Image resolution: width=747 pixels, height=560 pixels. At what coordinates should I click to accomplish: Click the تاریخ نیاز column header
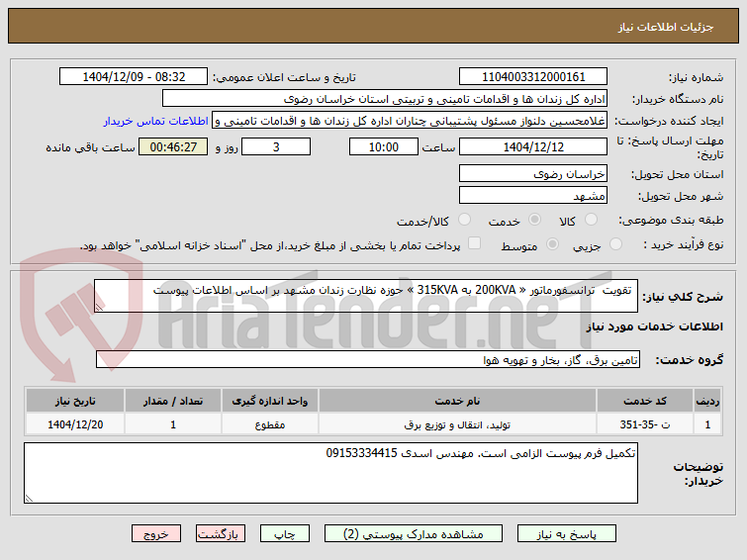[75, 401]
